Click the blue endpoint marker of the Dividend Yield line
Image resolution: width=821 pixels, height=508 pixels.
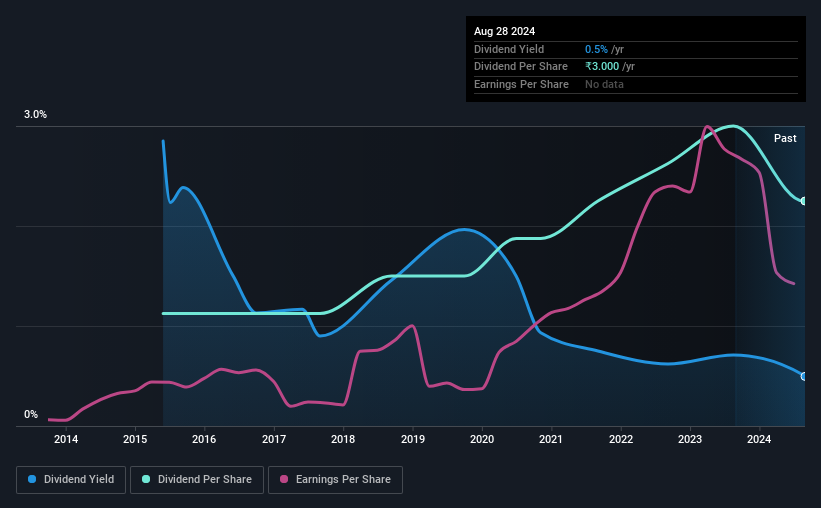803,377
